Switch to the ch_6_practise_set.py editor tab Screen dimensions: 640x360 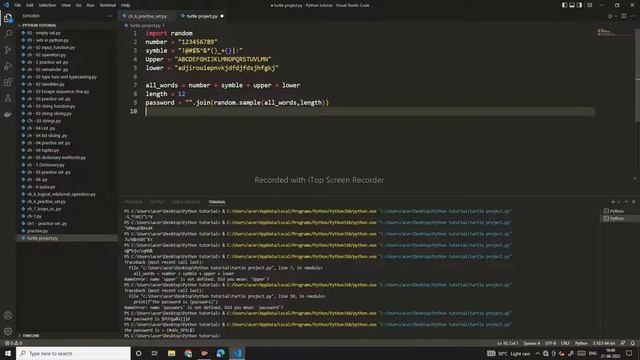pos(147,16)
